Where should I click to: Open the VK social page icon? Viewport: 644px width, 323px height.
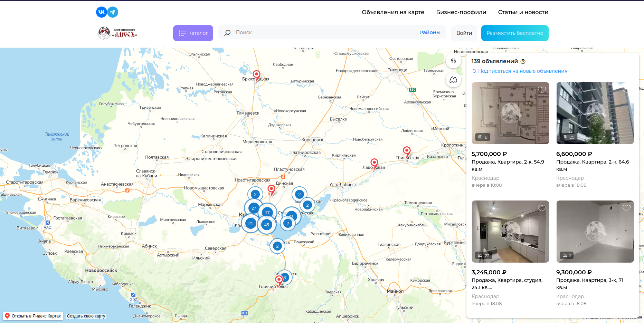pyautogui.click(x=101, y=12)
